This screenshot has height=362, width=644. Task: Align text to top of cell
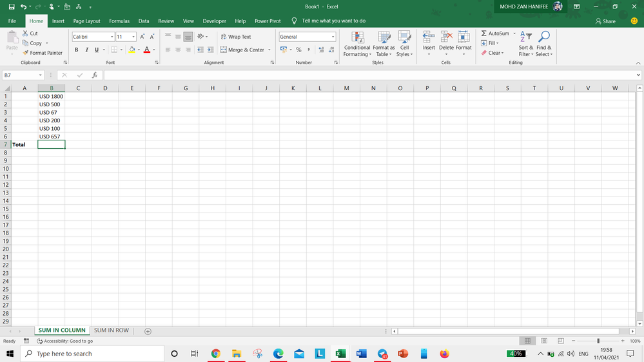(x=168, y=37)
